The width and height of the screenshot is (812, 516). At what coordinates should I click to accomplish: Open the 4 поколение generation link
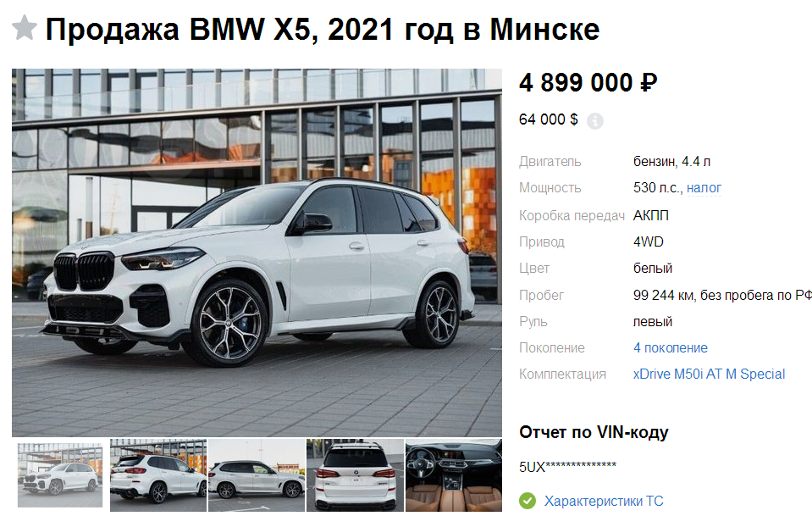(x=670, y=348)
